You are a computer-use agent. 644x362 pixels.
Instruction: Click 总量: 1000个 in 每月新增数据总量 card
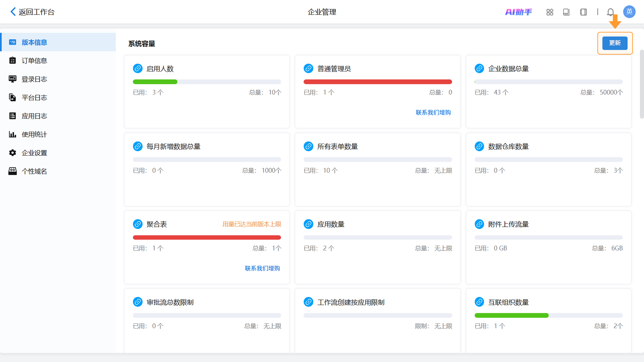(x=261, y=170)
